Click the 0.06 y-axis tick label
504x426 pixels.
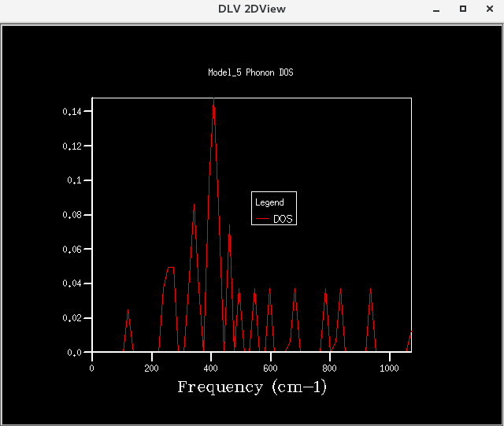click(x=72, y=249)
